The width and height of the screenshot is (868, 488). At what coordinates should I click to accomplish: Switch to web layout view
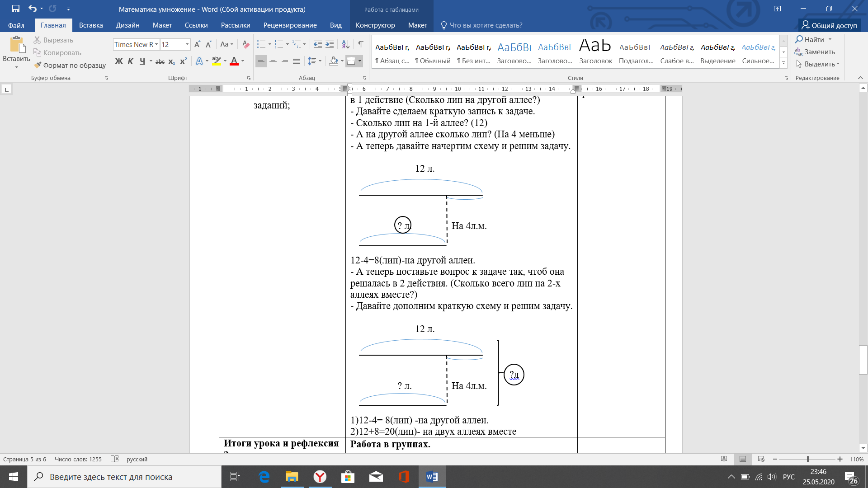pyautogui.click(x=761, y=459)
